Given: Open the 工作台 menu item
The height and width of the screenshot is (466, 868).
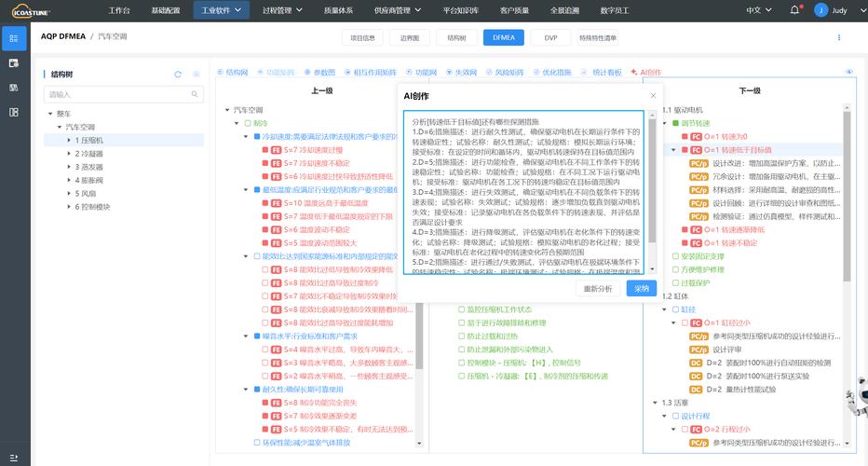Looking at the screenshot, I should [x=119, y=10].
